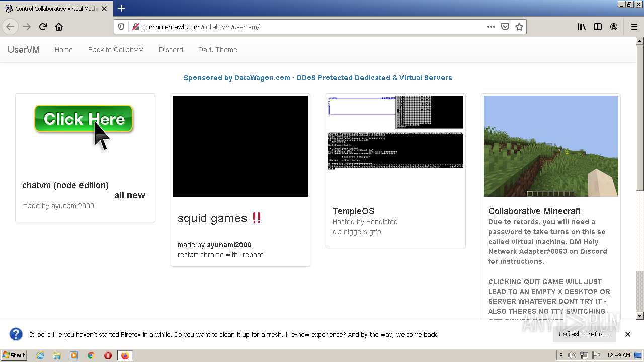Open Firefox hamburger menu
The image size is (644, 362).
click(634, 27)
